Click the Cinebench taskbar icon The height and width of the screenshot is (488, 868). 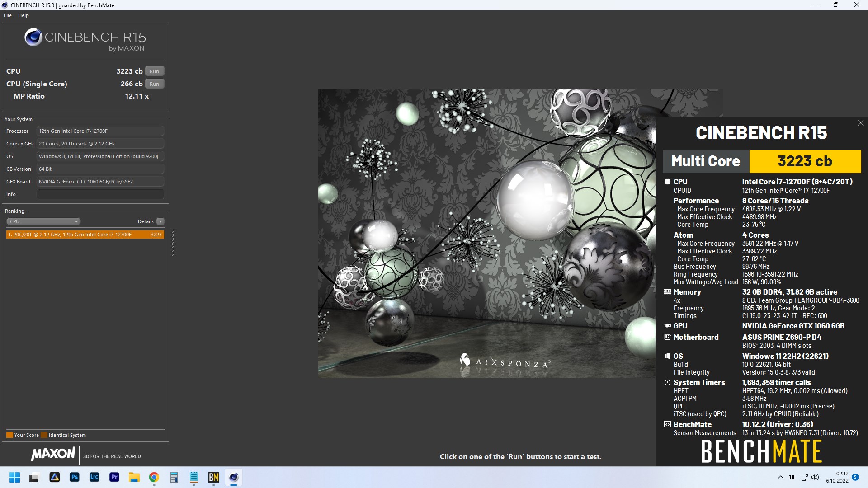233,477
